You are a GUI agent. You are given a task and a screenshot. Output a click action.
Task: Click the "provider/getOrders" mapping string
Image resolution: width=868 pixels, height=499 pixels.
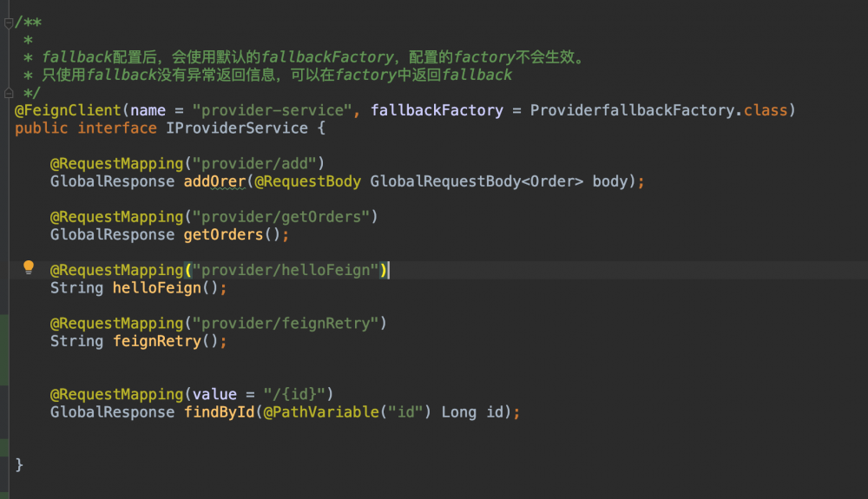click(280, 216)
